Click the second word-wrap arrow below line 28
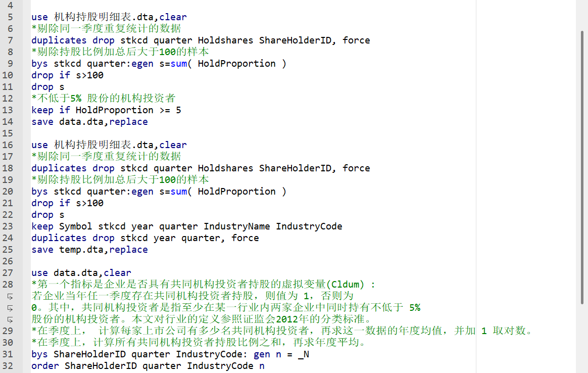 click(x=10, y=308)
